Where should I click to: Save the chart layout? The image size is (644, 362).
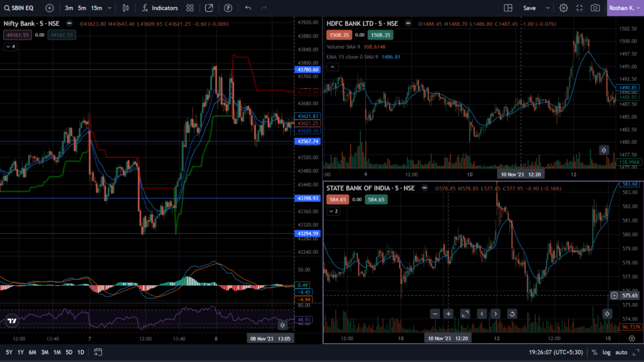coord(530,8)
